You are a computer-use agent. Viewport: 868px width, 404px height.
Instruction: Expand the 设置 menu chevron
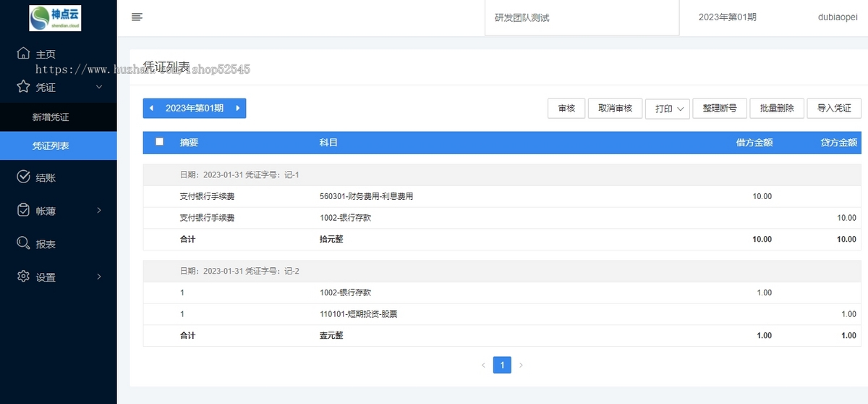[99, 277]
